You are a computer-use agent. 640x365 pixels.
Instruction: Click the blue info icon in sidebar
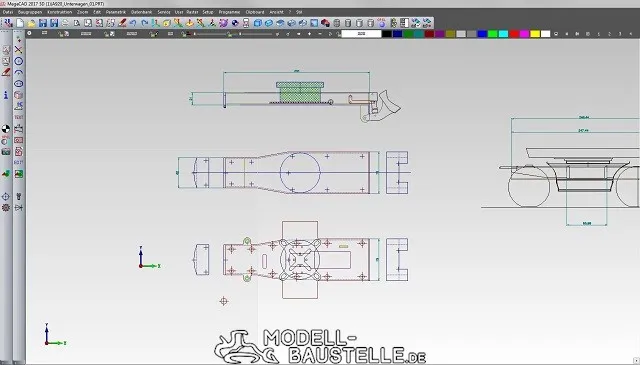[x=6, y=95]
